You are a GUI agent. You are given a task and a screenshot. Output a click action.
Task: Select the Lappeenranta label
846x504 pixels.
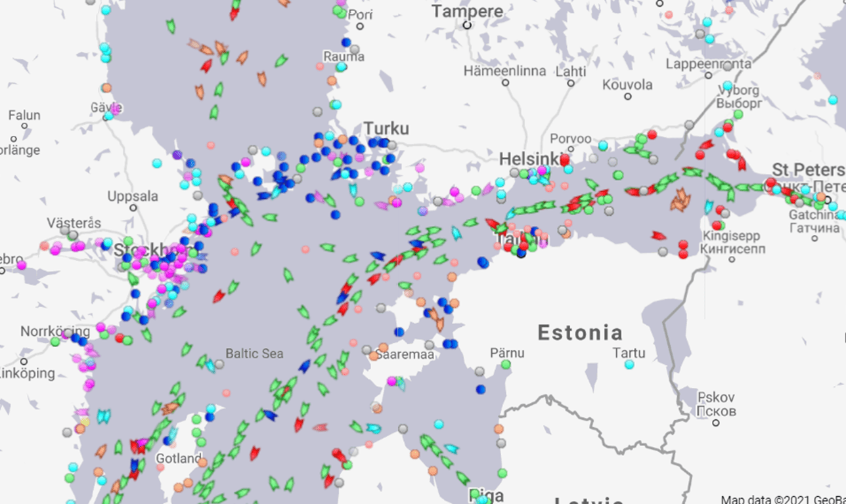(709, 64)
